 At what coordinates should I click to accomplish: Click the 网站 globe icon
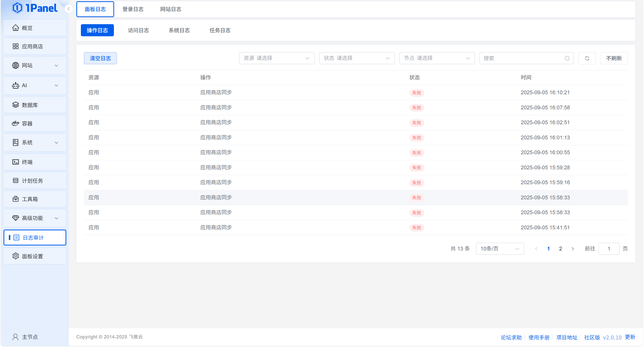(x=16, y=66)
